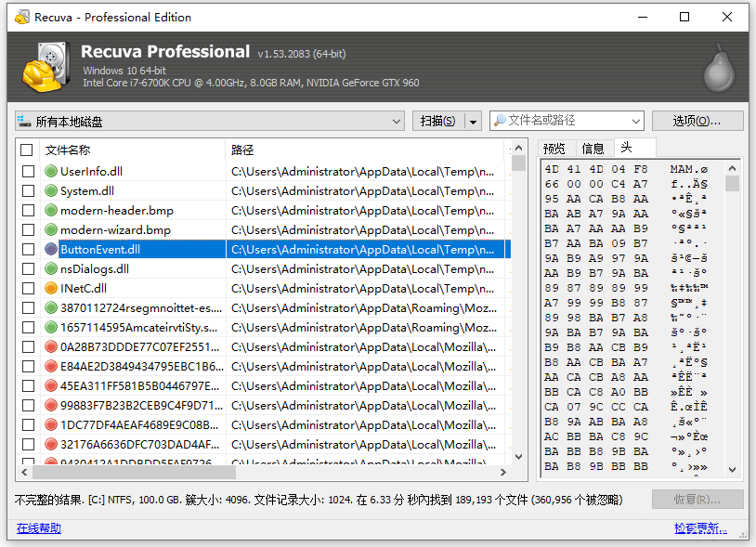
Task: Open the drive selection dropdown
Action: point(396,122)
